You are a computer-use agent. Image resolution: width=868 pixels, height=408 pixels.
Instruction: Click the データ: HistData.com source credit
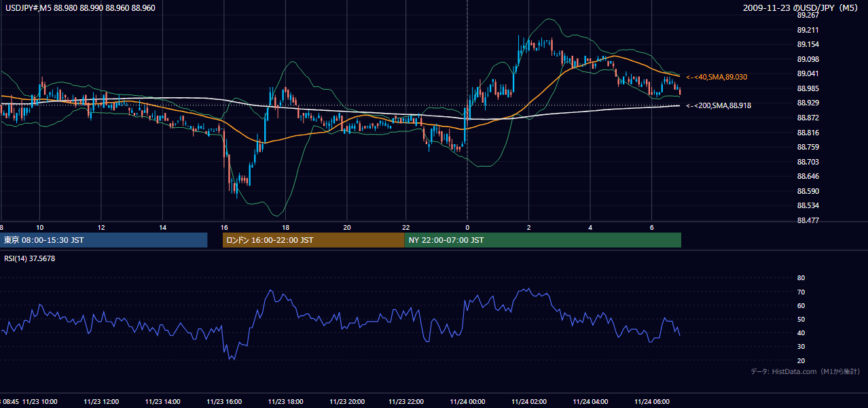coord(806,371)
